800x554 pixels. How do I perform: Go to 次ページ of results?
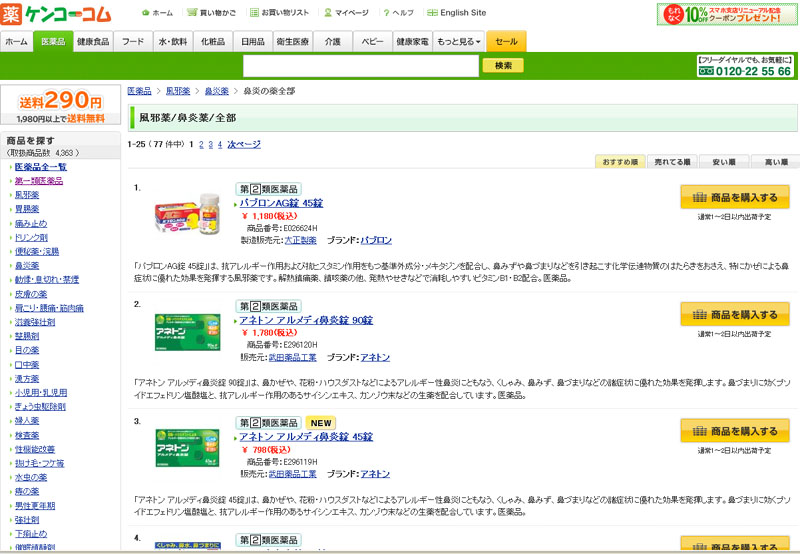coord(243,145)
